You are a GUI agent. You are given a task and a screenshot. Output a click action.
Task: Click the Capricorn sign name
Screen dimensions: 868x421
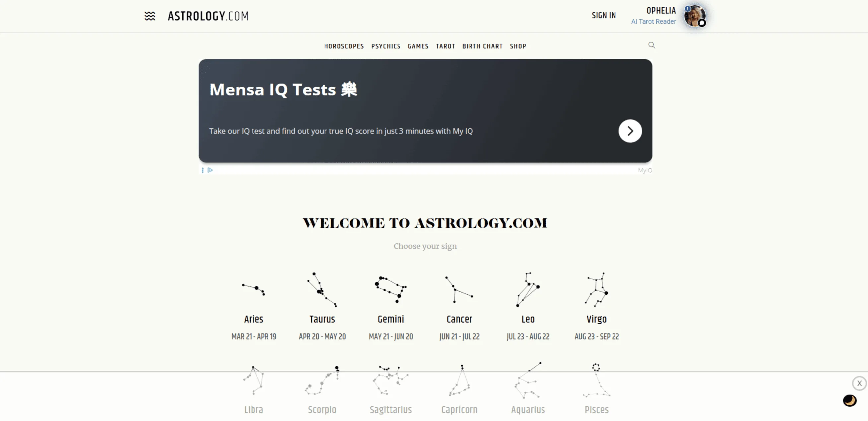[x=459, y=410]
